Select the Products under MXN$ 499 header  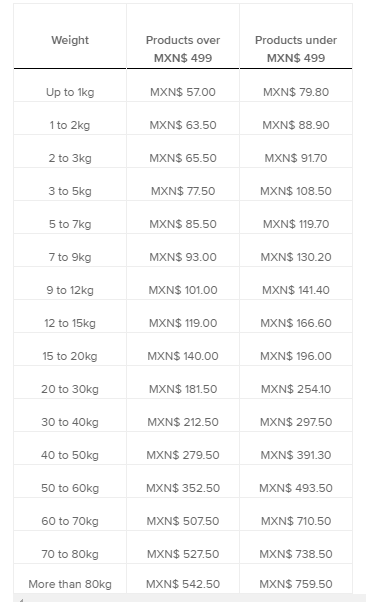(x=296, y=49)
